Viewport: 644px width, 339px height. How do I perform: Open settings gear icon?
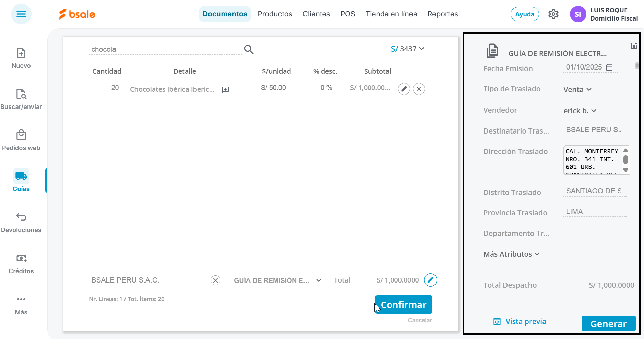553,14
